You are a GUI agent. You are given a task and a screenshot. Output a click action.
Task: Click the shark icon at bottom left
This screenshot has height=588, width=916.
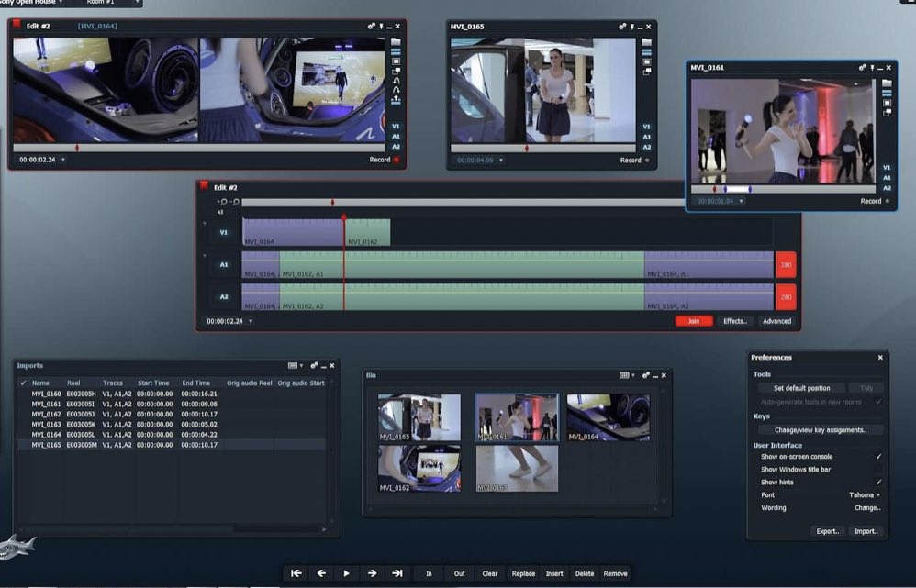click(17, 547)
